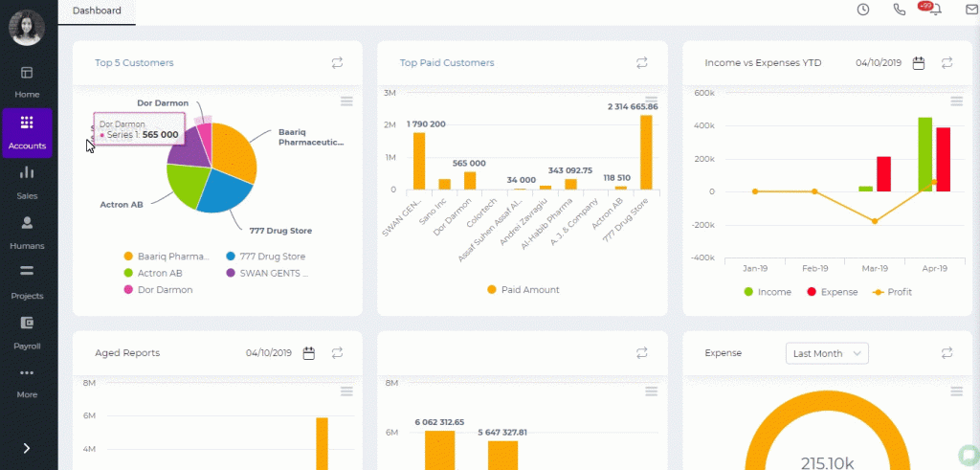
Task: Click the Dor Darmon bar of 565 000
Action: (x=470, y=181)
